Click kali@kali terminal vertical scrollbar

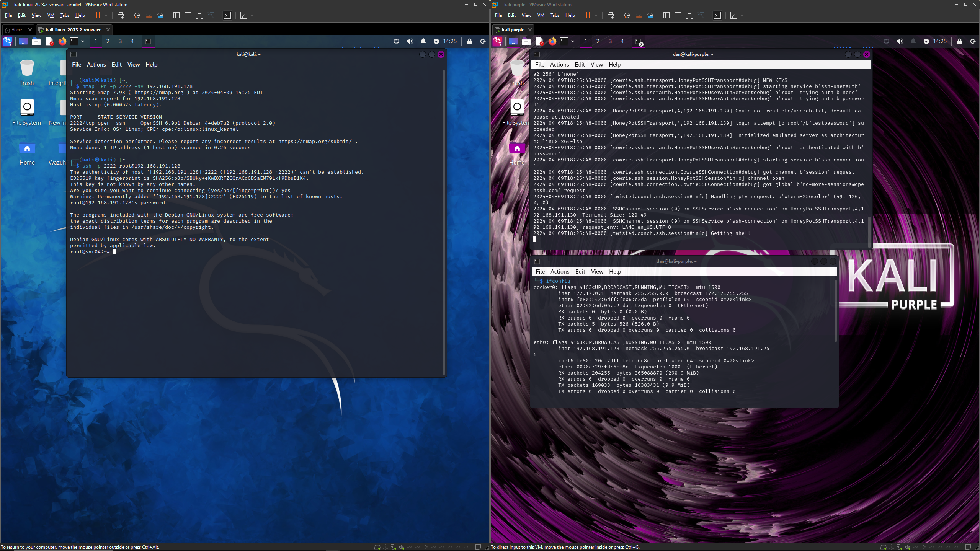(444, 222)
